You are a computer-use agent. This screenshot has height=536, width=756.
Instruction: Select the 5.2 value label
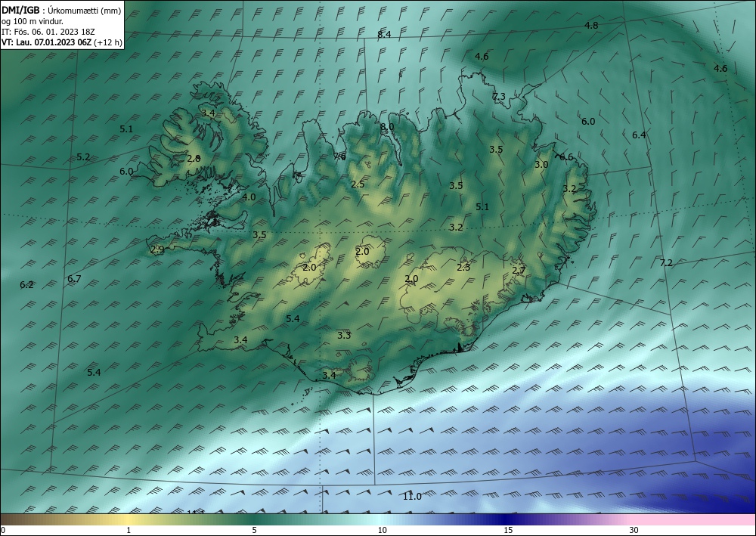coord(83,157)
